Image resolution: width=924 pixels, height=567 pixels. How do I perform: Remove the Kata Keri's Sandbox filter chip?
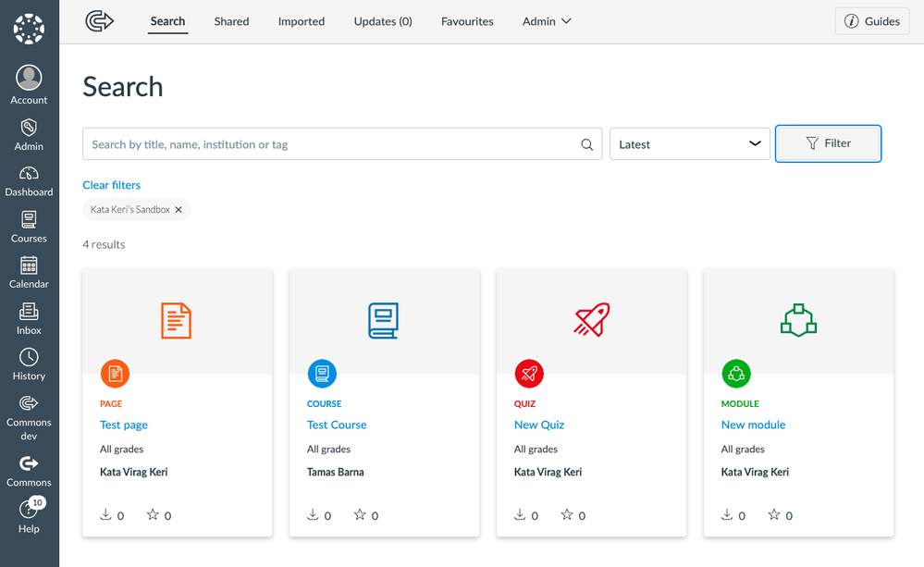click(x=179, y=210)
